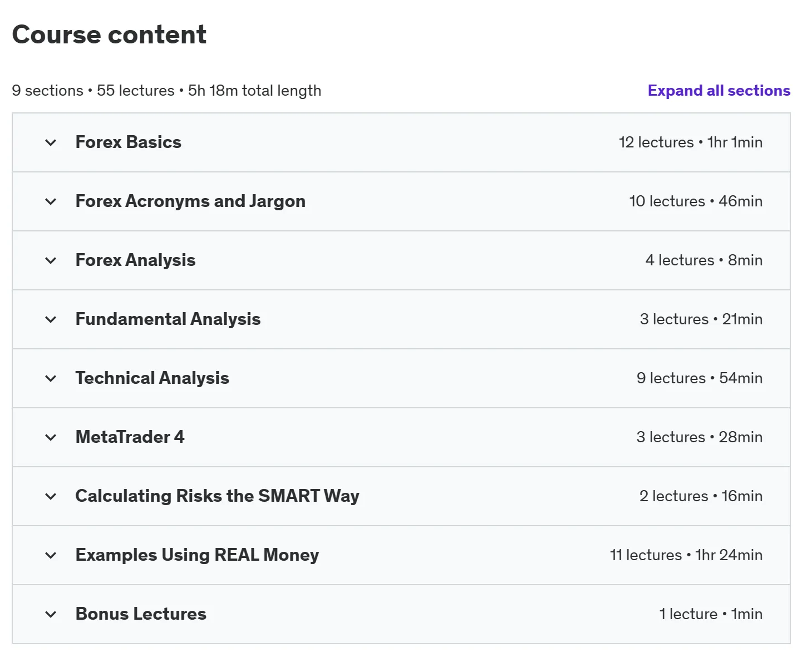Viewport: 812px width, 667px height.
Task: Click the Course content heading
Action: click(x=109, y=34)
